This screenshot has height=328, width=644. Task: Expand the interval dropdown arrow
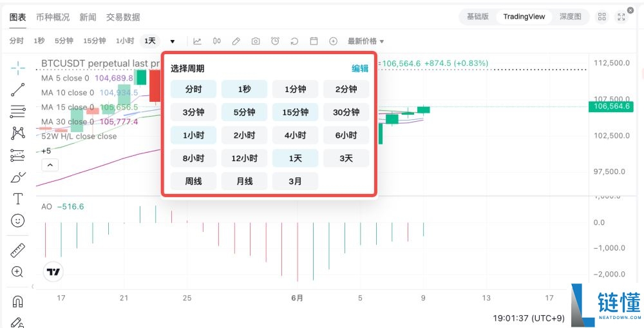(x=173, y=41)
